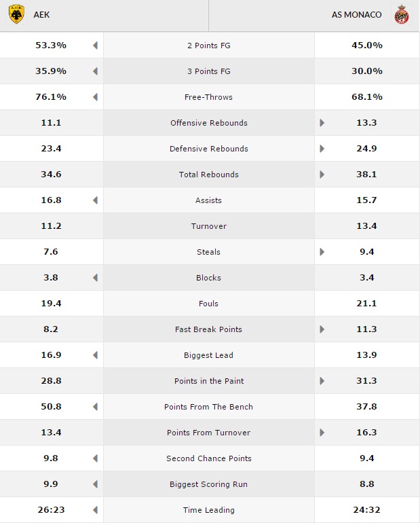Click the Blocks stat label

click(x=208, y=278)
